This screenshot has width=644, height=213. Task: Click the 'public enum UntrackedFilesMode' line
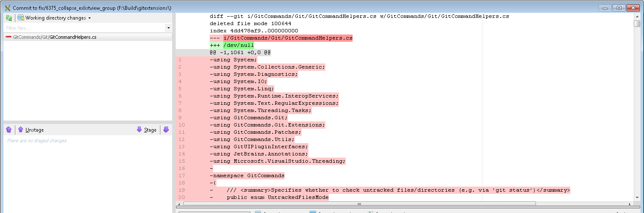click(x=269, y=197)
